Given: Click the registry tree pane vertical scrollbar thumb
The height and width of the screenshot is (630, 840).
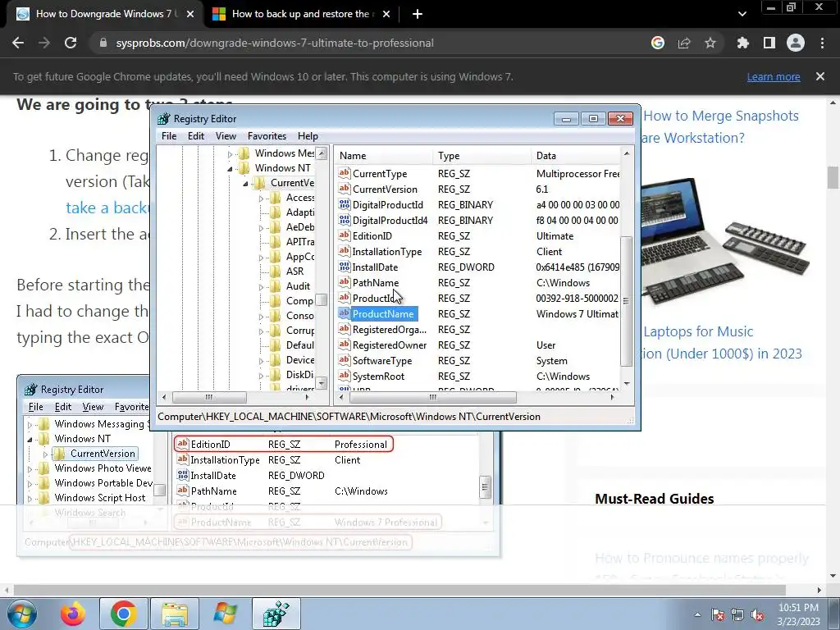Looking at the screenshot, I should click(322, 300).
